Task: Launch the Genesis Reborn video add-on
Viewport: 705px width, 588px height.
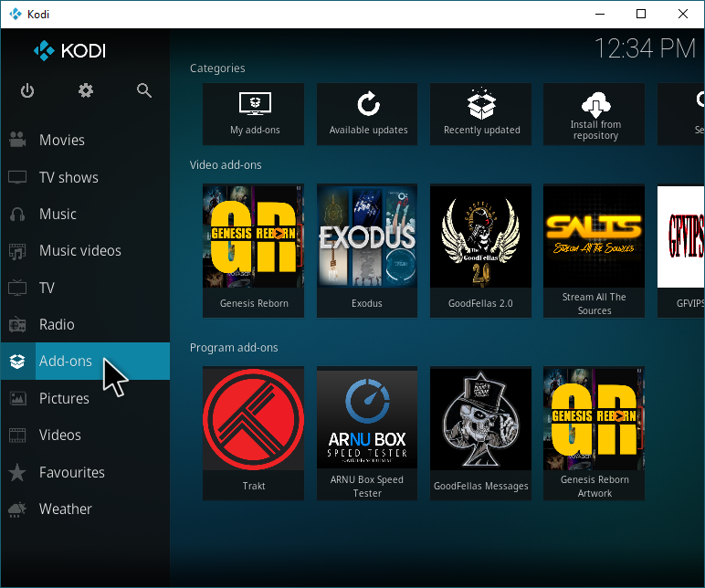Action: (x=253, y=250)
